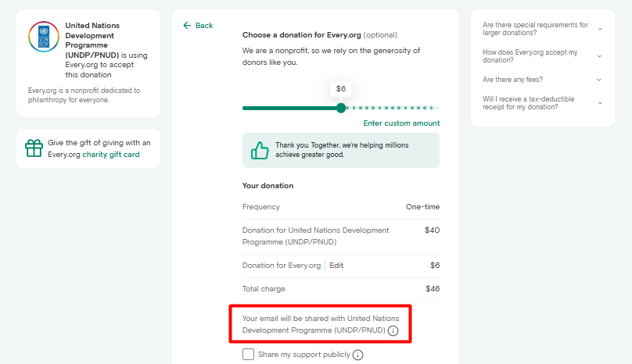Edit the donation for Every.org
The width and height of the screenshot is (632, 364).
(336, 266)
